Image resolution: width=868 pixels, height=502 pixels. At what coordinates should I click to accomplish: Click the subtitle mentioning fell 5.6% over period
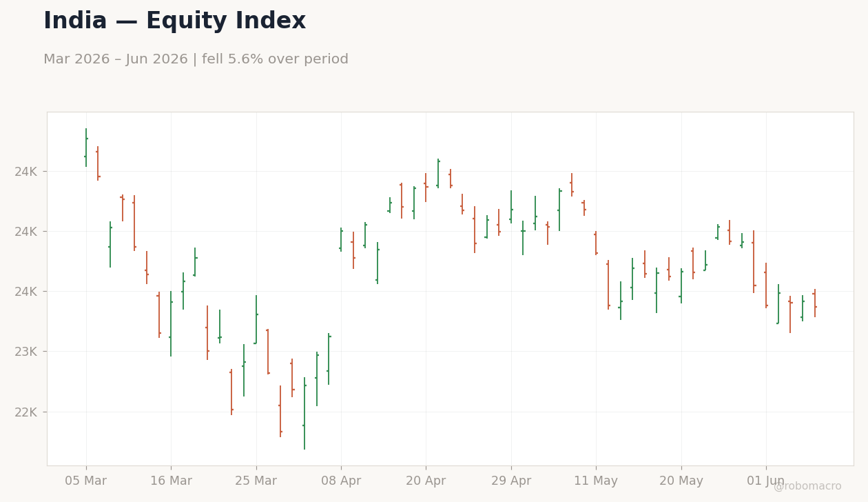pos(196,59)
